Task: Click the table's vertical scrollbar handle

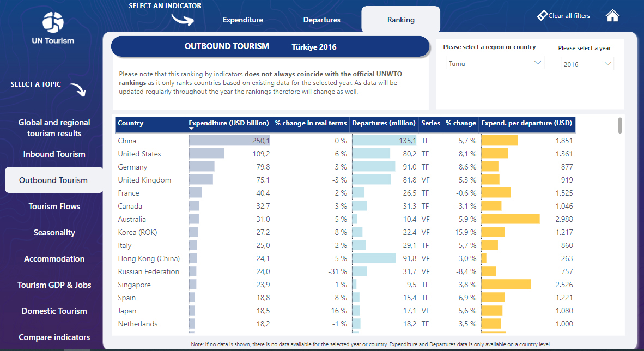Action: pos(620,125)
